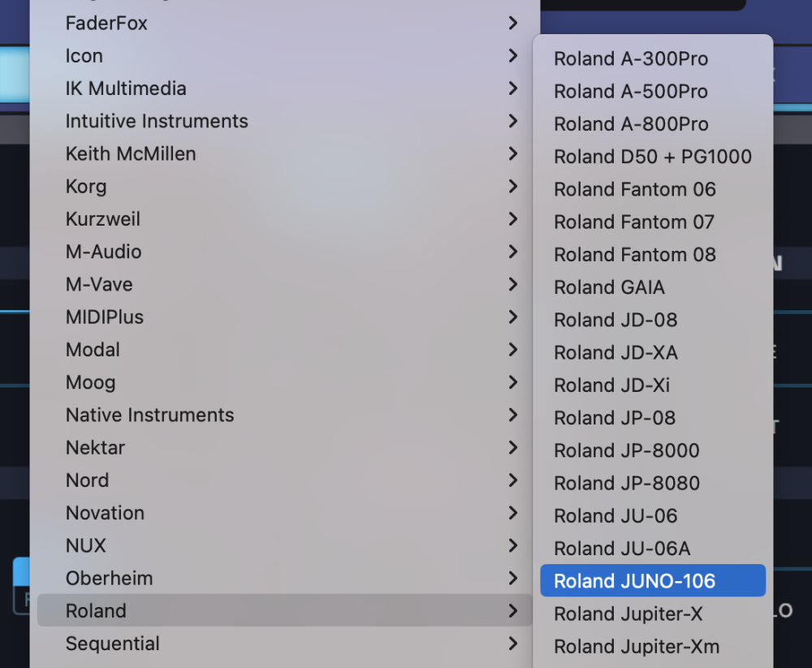Select Roland Jupiter-Xm entry
812x668 pixels.
coord(637,647)
